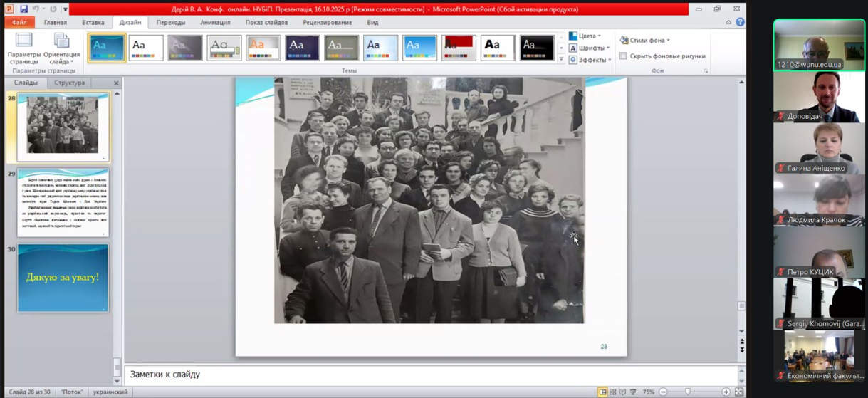Switch to the Структура pane tab
The height and width of the screenshot is (398, 868).
(x=69, y=83)
